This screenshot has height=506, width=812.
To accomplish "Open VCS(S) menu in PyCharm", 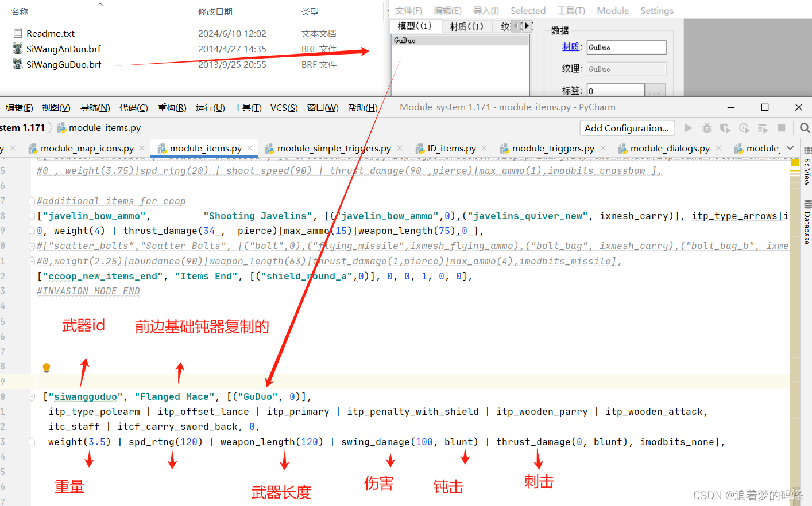I will point(284,108).
